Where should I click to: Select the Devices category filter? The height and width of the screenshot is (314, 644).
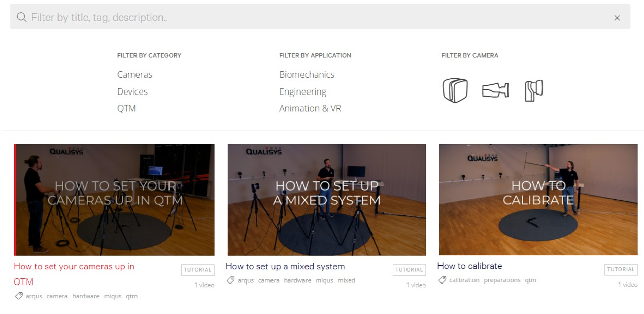tap(132, 91)
